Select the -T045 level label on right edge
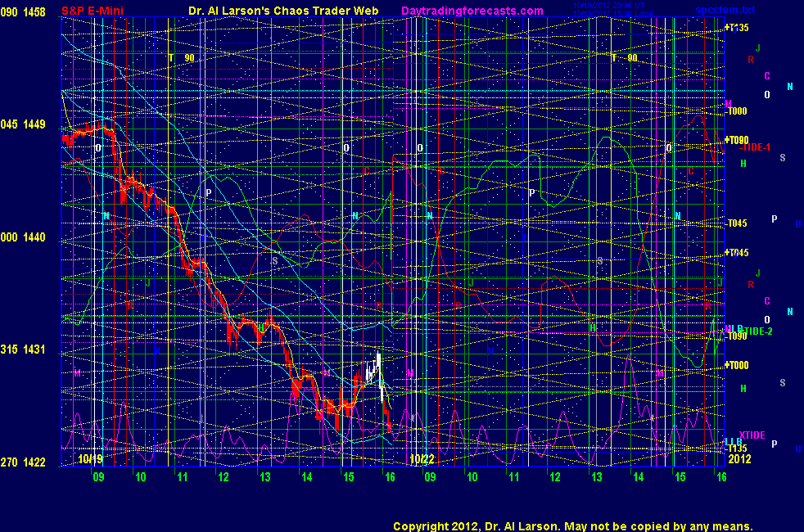The width and height of the screenshot is (804, 532). click(x=737, y=223)
